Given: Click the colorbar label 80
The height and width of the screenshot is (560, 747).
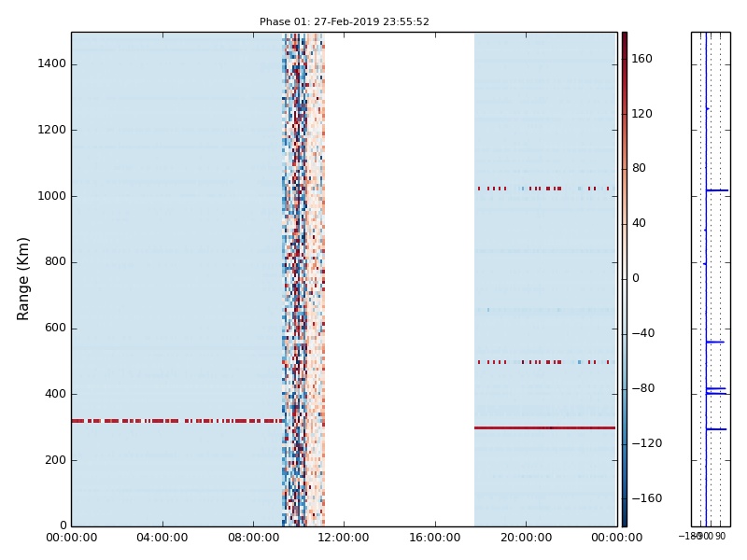Looking at the screenshot, I should tap(639, 168).
